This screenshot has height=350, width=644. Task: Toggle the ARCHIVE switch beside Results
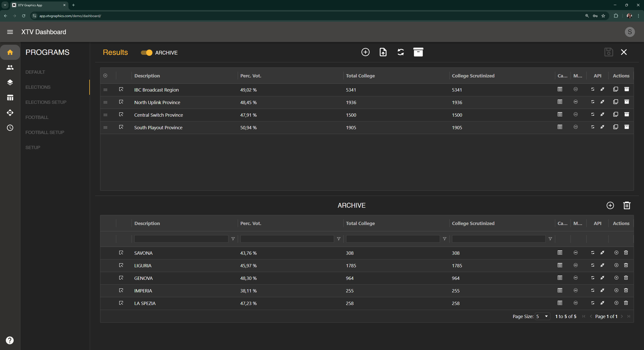coord(146,53)
